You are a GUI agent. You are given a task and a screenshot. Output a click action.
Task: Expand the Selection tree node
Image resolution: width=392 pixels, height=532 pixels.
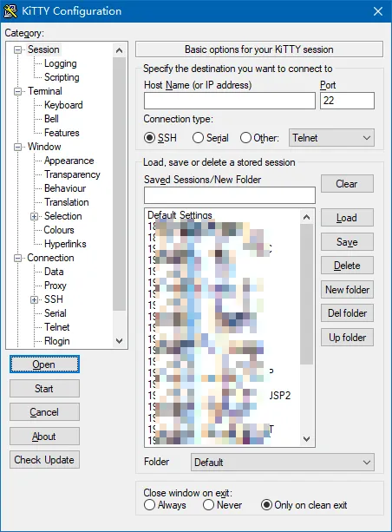click(34, 216)
